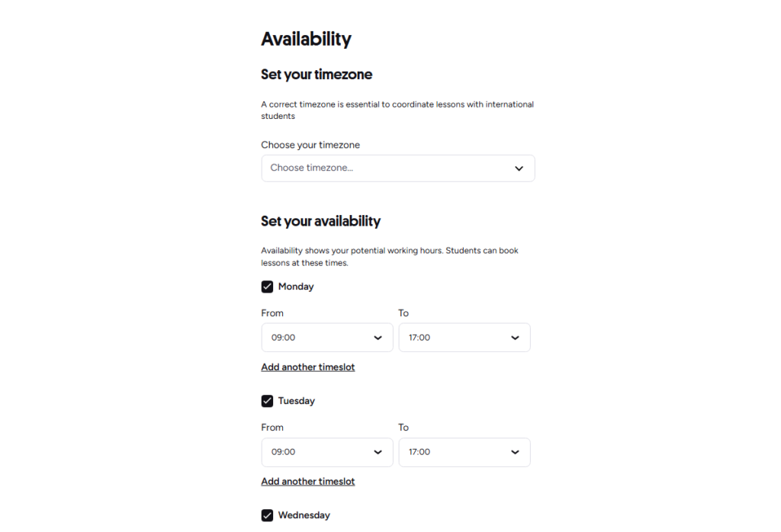Open Tuesday's 17:00 To time dropdown
The width and height of the screenshot is (781, 532).
pos(464,453)
